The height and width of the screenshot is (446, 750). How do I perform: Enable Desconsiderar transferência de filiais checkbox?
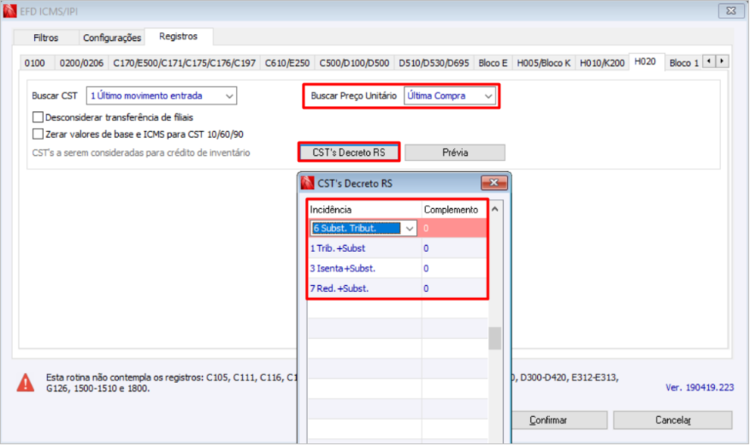pos(38,117)
